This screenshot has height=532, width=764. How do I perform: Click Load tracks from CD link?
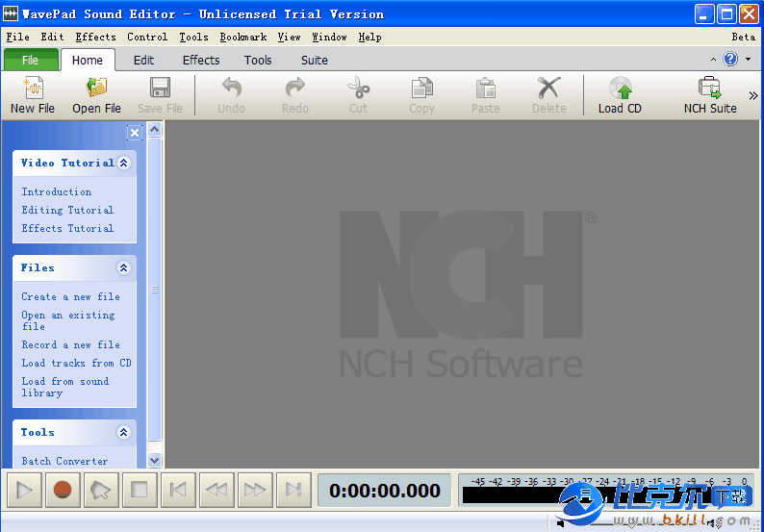(77, 363)
